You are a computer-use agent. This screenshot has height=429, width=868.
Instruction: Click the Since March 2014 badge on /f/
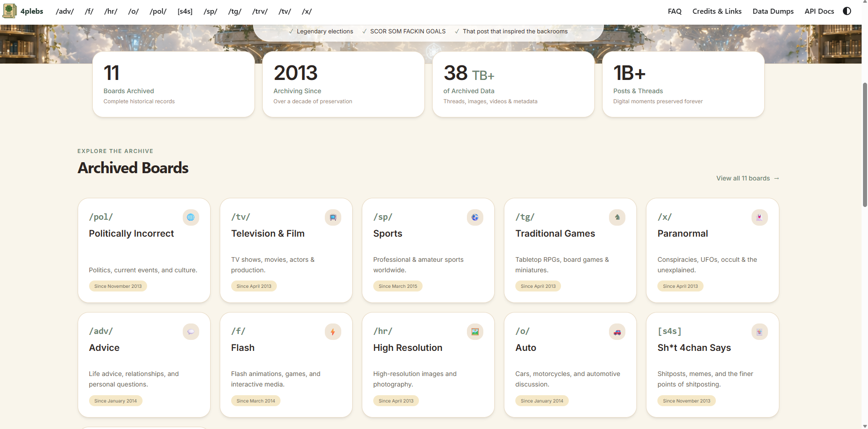(x=256, y=401)
